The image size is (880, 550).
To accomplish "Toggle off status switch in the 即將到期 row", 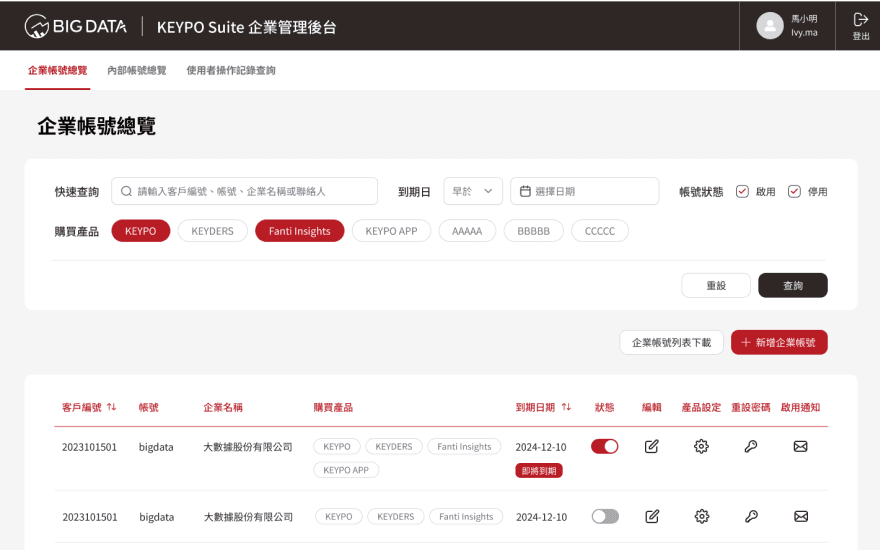I will coord(604,447).
